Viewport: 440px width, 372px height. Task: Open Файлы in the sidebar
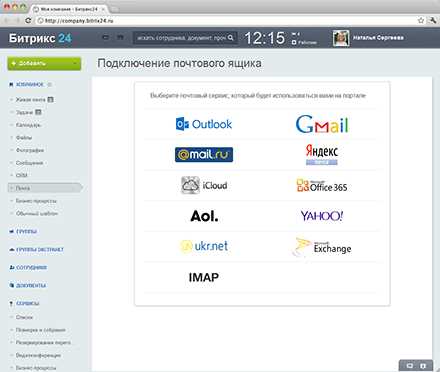click(24, 138)
